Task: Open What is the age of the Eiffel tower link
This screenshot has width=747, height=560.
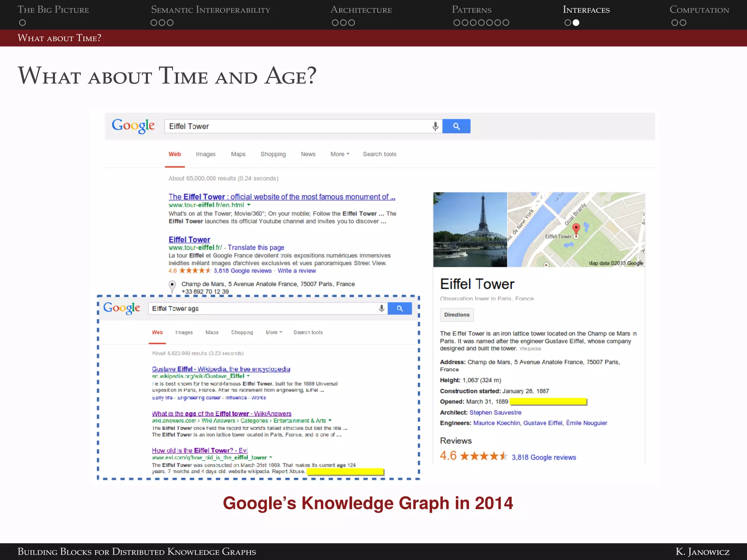Action: pos(221,413)
